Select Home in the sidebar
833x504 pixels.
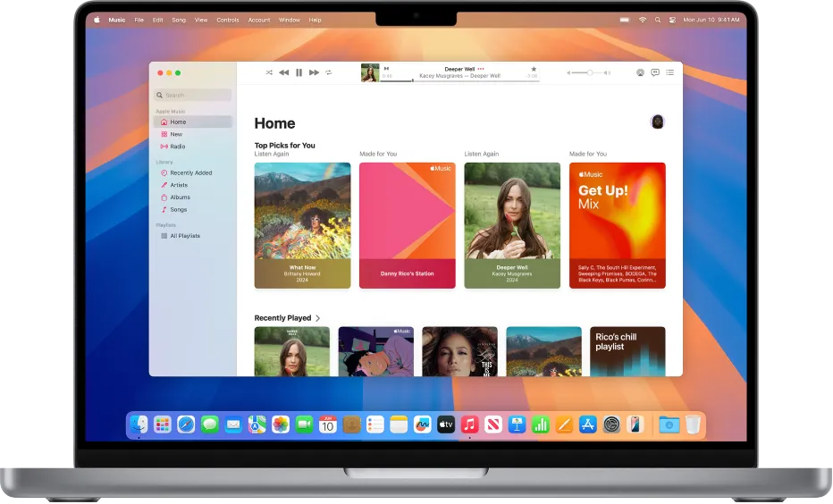tap(193, 122)
